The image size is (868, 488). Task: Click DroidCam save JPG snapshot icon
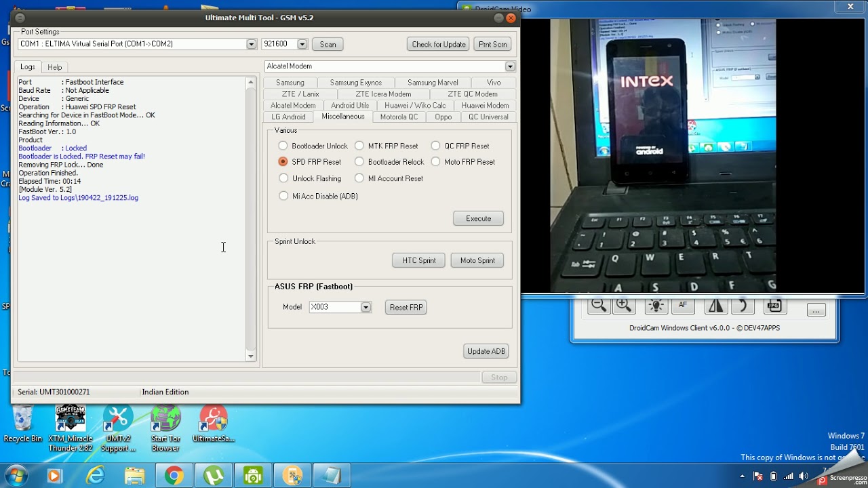coord(775,306)
